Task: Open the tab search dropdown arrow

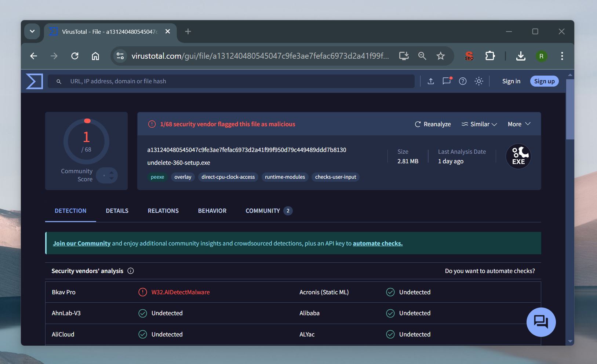Action: tap(32, 31)
